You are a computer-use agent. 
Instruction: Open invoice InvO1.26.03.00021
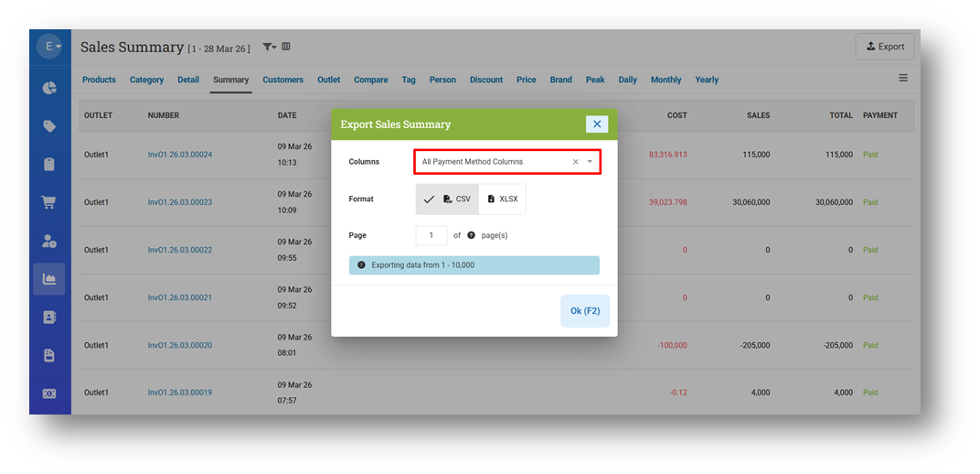click(180, 297)
